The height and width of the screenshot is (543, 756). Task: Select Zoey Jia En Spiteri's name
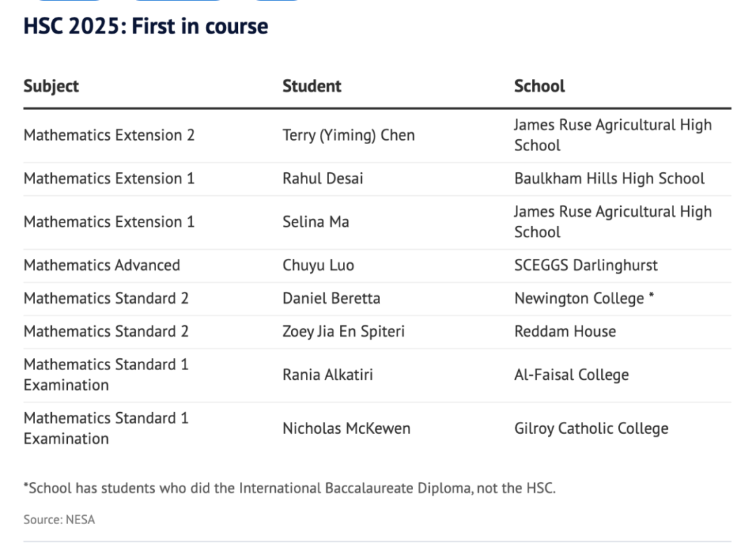click(x=343, y=331)
